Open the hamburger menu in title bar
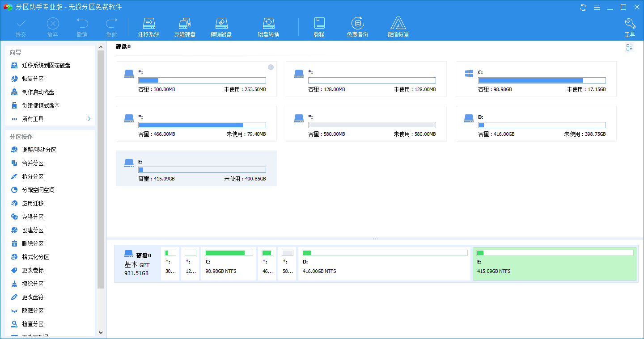This screenshot has width=644, height=339. point(597,7)
